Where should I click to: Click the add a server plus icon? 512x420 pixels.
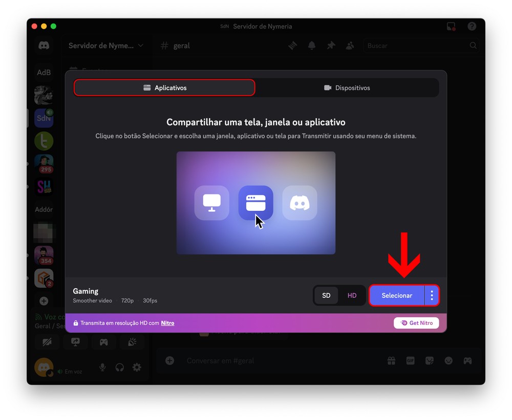[44, 301]
